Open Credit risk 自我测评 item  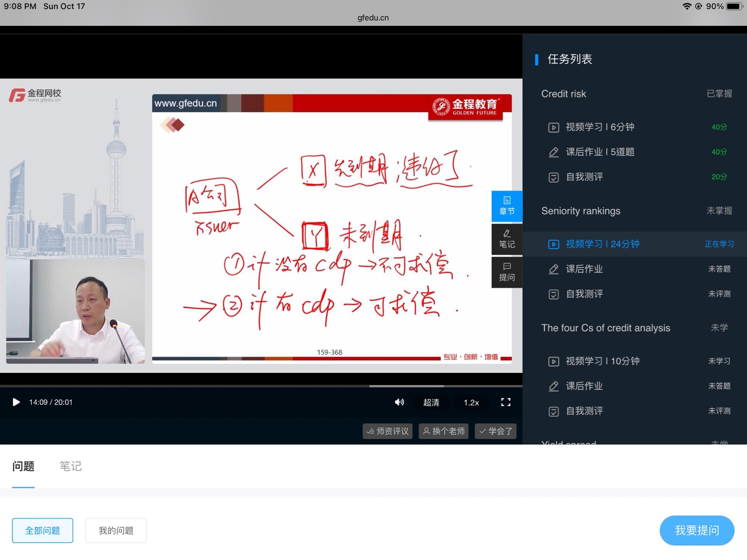pyautogui.click(x=584, y=177)
